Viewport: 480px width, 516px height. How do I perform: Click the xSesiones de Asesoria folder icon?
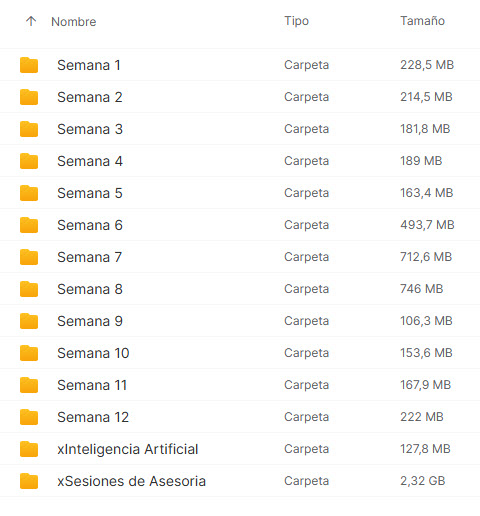click(29, 481)
